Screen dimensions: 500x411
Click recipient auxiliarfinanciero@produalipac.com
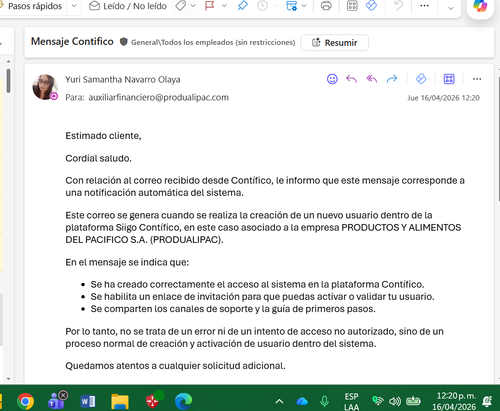coord(158,97)
